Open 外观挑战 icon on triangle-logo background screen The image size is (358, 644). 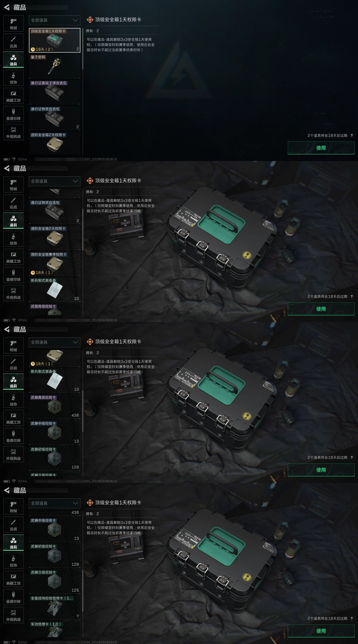coord(13,132)
